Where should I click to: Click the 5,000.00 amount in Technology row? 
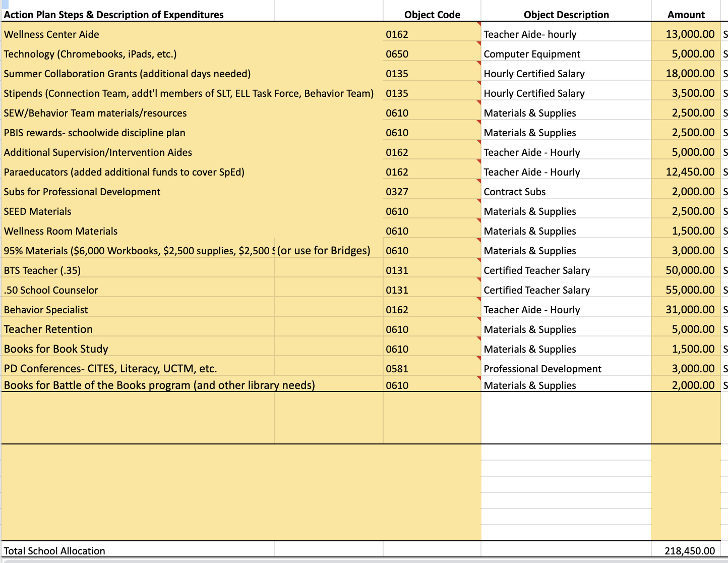point(693,53)
